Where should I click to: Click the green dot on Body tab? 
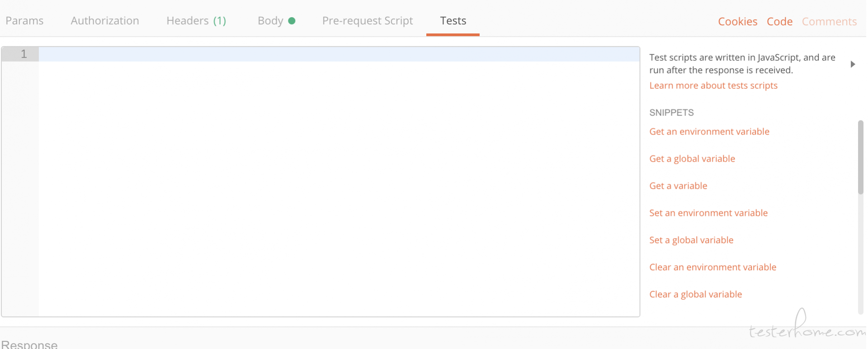pos(292,21)
